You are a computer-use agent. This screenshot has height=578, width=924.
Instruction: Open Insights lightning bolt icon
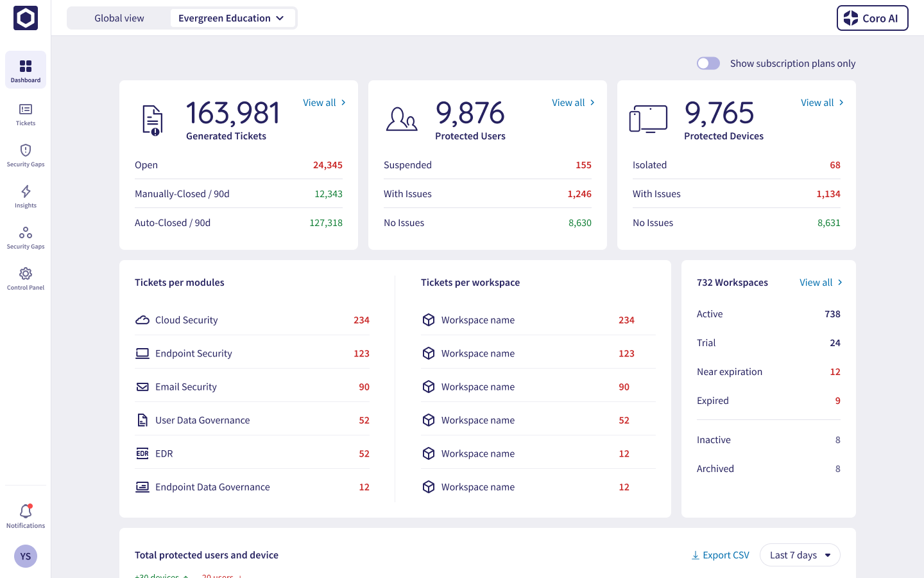[26, 196]
